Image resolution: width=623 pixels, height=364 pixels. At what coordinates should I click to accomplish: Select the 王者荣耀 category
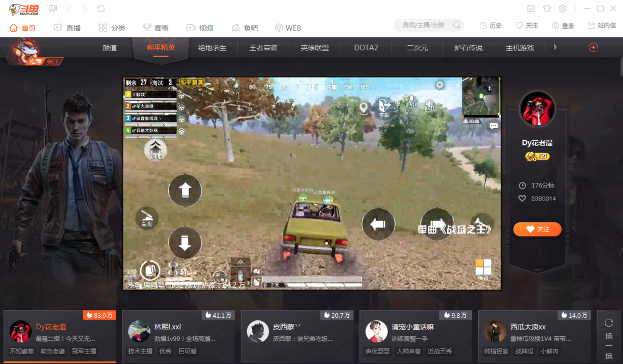[x=264, y=48]
